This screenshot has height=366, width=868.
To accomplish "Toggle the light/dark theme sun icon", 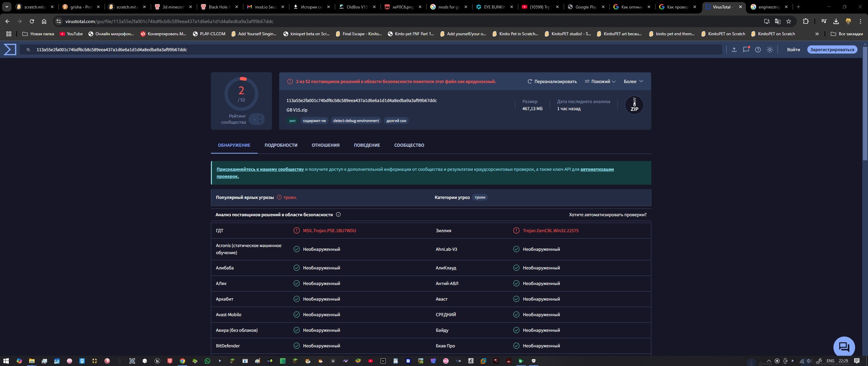I will point(770,49).
